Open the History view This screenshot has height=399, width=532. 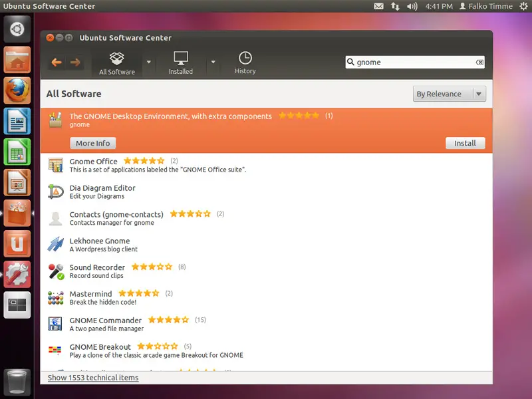[245, 63]
